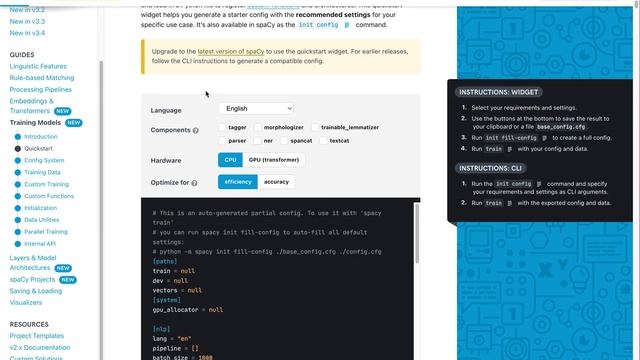Jump to Training Data subsection

[x=42, y=172]
